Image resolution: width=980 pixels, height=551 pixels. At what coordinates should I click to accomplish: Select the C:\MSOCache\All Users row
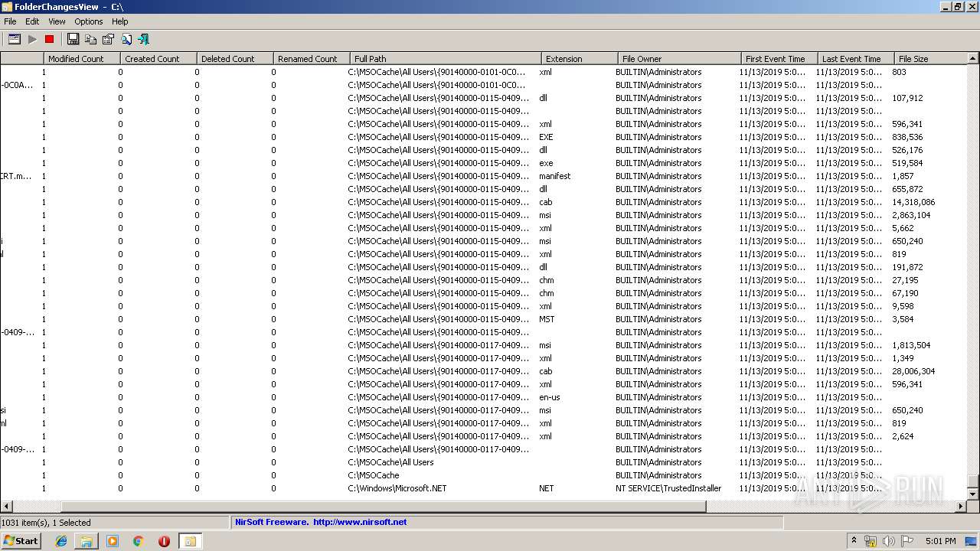[484, 462]
